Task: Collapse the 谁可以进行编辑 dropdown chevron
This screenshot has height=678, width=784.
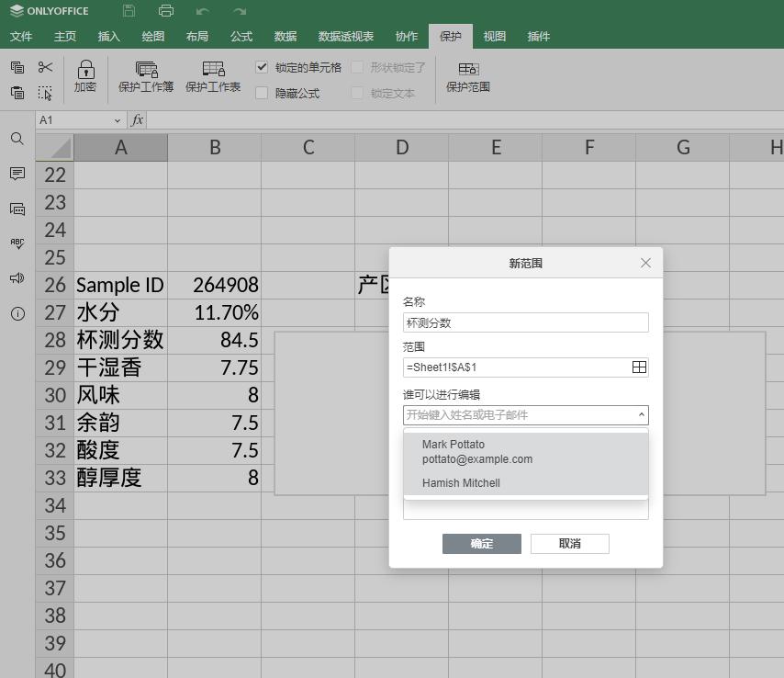Action: pos(639,414)
